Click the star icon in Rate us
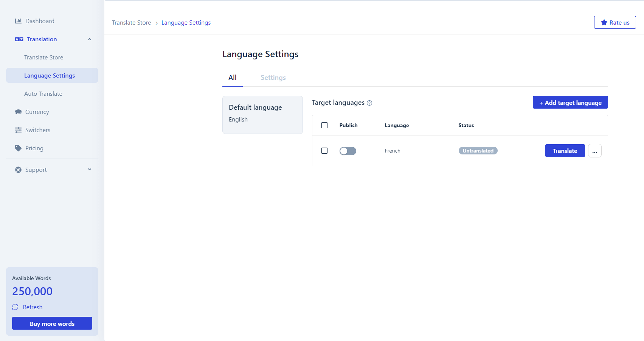Image resolution: width=644 pixels, height=341 pixels. point(604,22)
